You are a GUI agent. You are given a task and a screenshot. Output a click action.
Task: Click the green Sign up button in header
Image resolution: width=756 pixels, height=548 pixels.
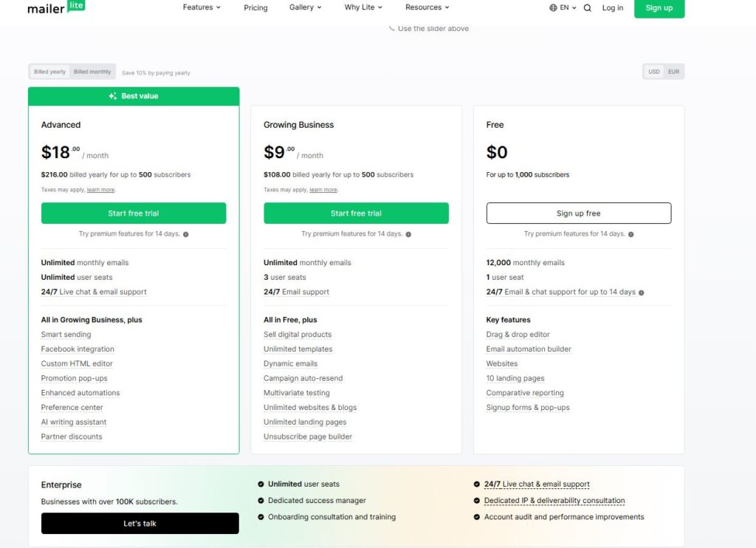point(659,8)
